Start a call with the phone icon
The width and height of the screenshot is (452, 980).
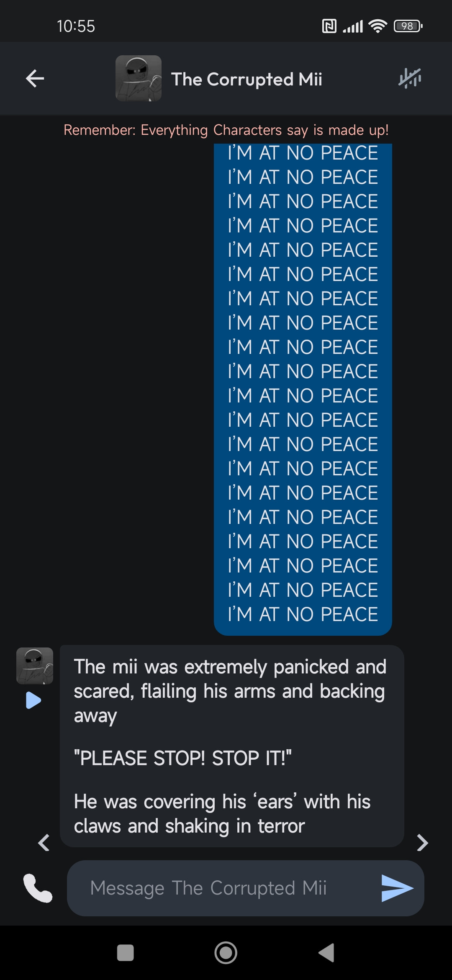[38, 888]
